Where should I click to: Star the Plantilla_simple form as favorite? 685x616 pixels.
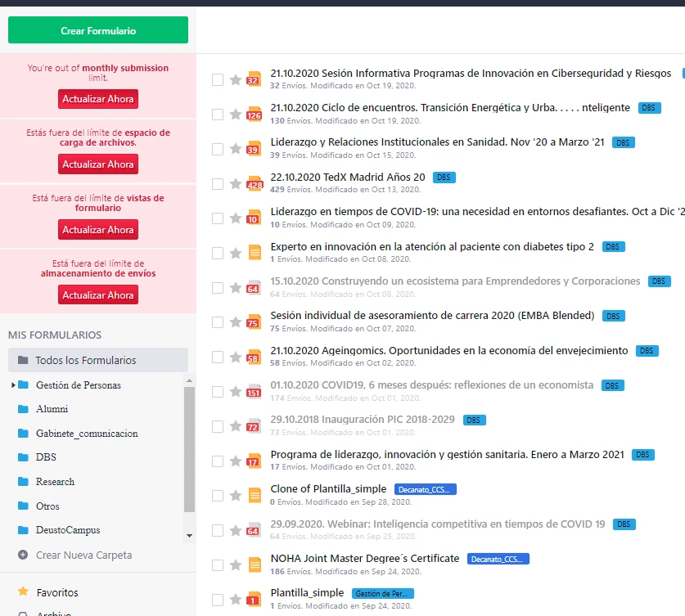pos(237,596)
